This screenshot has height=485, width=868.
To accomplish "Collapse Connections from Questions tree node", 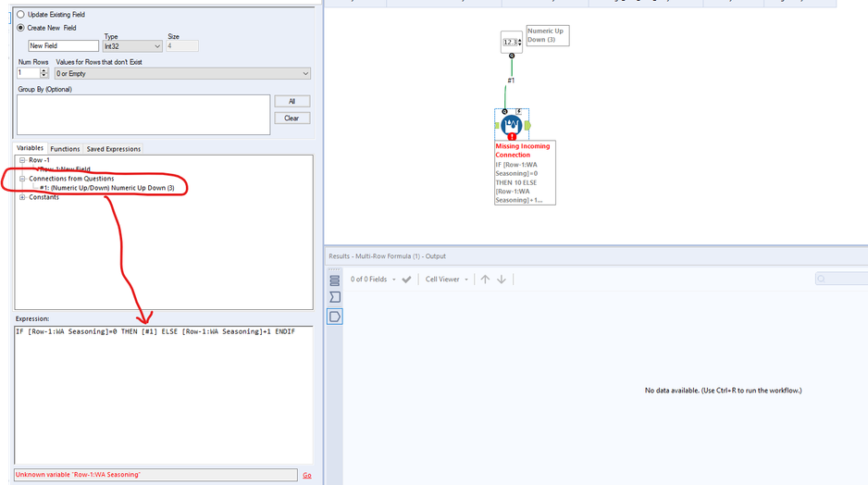I will [x=23, y=179].
